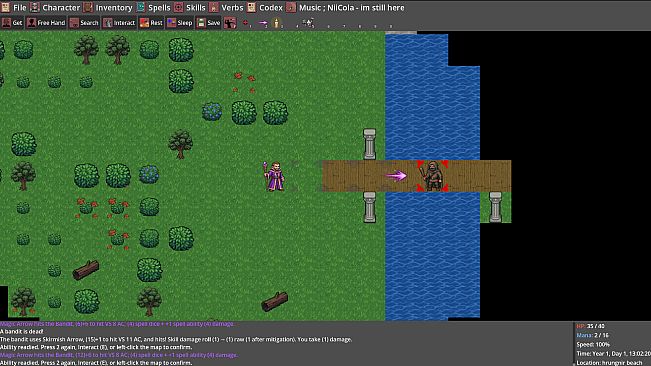Open the Verbs menu

tap(226, 7)
